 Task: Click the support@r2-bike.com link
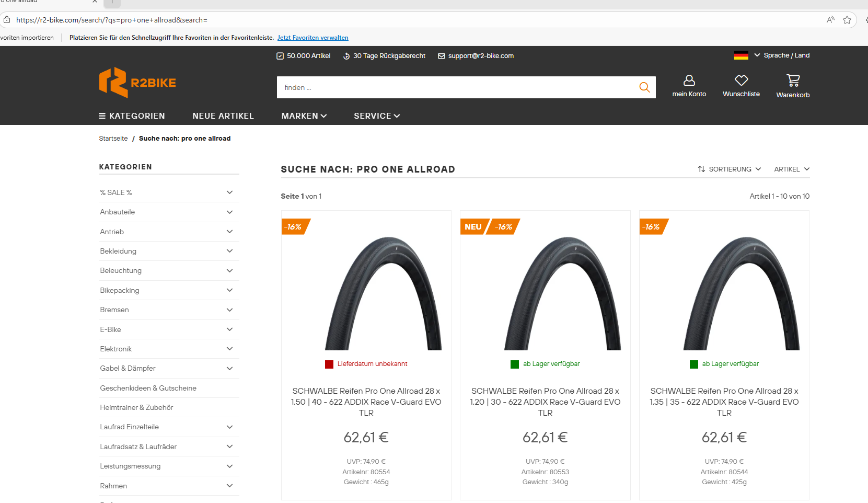coord(481,56)
